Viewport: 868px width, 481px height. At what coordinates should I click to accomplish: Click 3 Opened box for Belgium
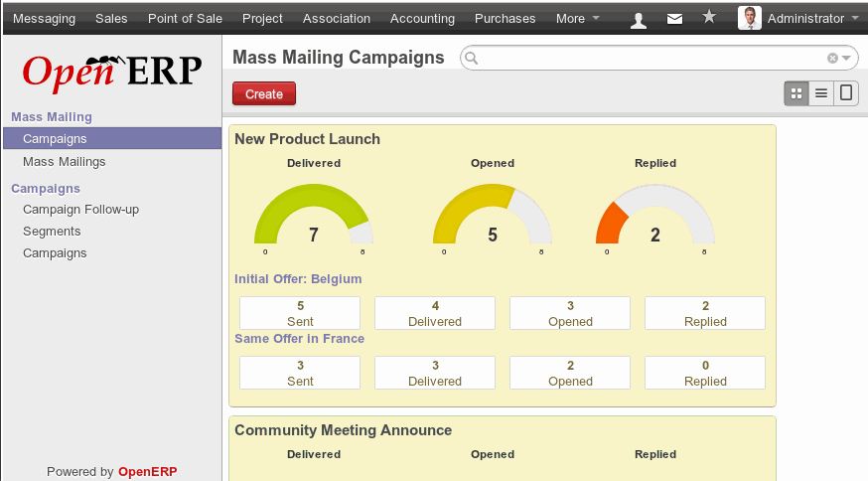tap(570, 313)
